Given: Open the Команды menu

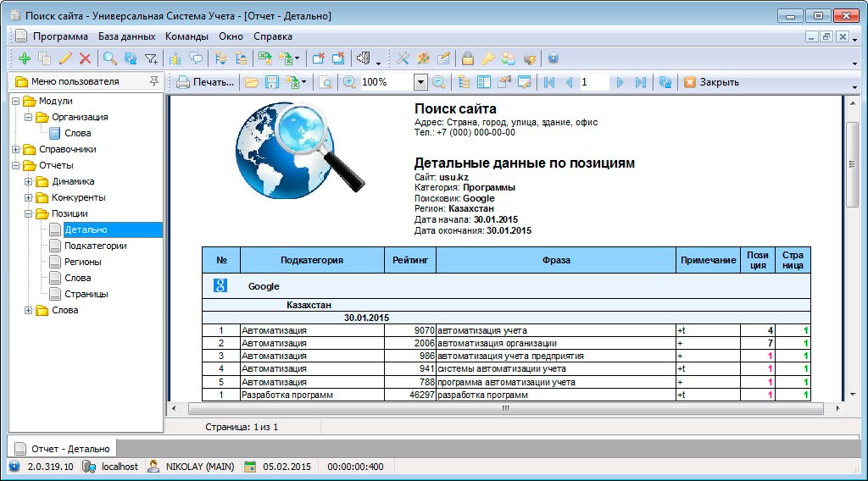Looking at the screenshot, I should click(x=186, y=36).
